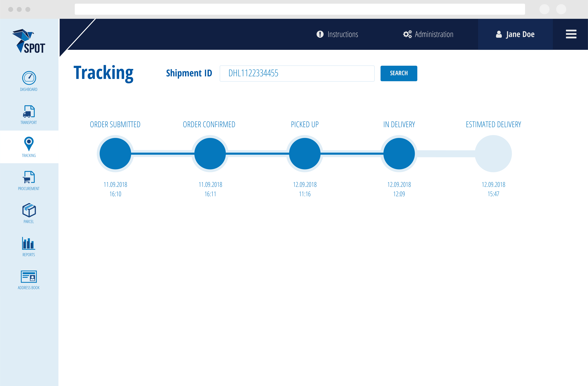Select the Administration menu item
588x386 pixels.
tap(428, 34)
